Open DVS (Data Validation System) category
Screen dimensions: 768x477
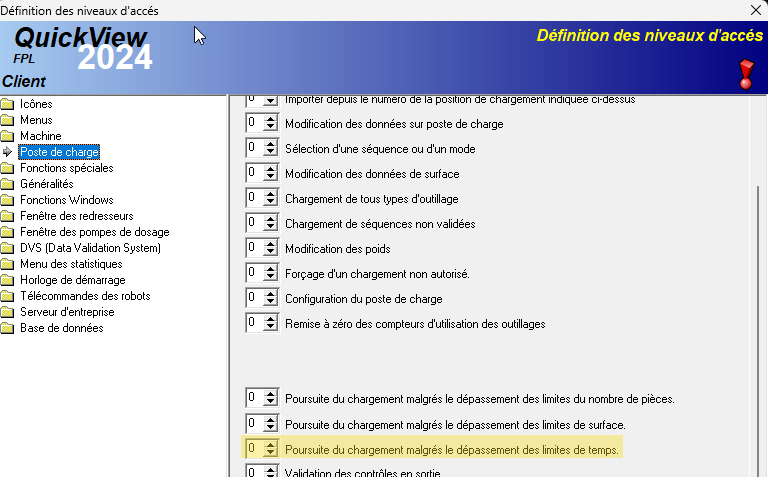click(90, 248)
